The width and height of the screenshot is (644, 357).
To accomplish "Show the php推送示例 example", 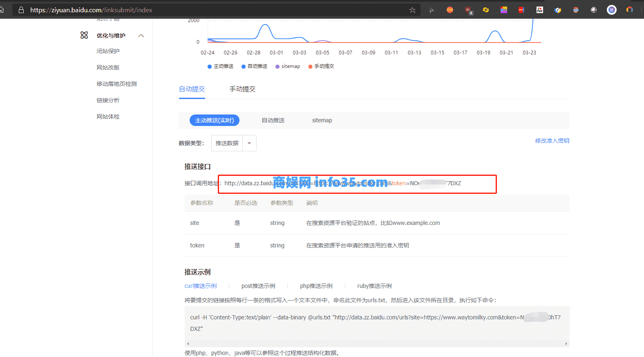I will click(316, 286).
